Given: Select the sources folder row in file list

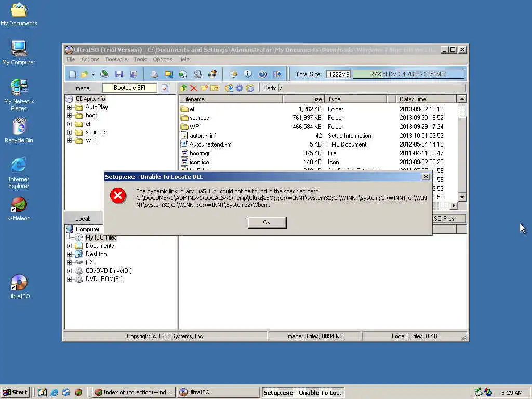Looking at the screenshot, I should 318,118.
